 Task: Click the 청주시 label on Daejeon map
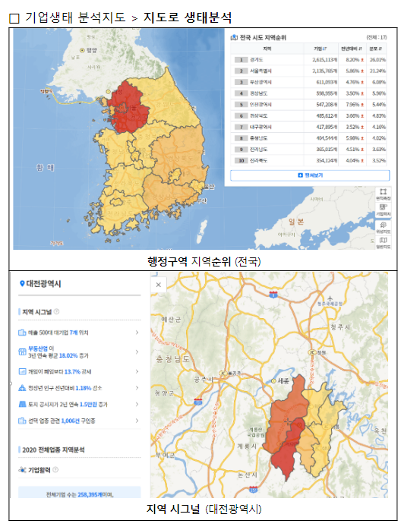(x=340, y=327)
